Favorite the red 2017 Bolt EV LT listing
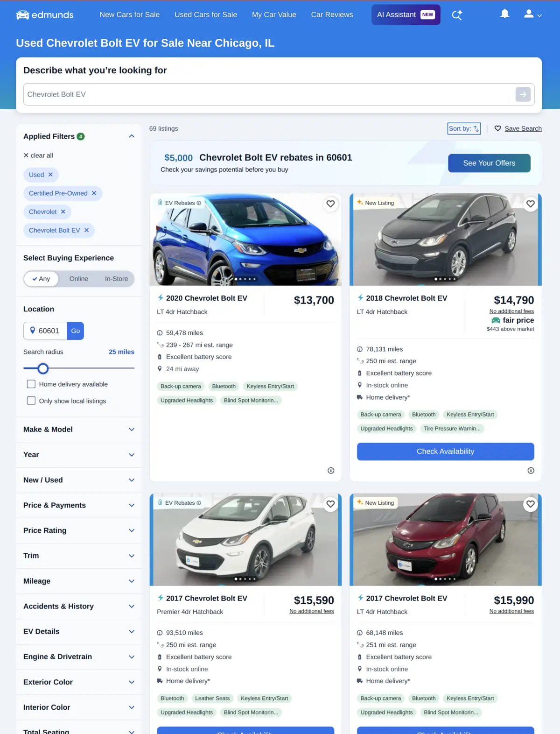This screenshot has width=560, height=734. [x=530, y=504]
